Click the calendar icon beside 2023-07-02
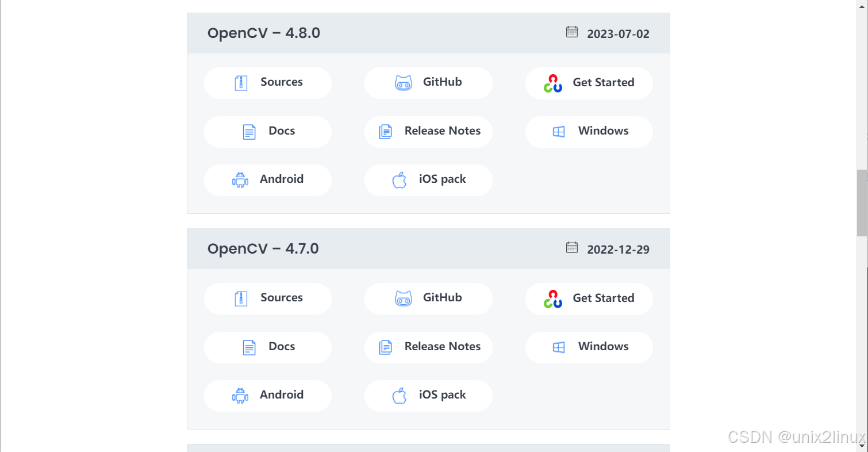This screenshot has width=868, height=452. [572, 32]
